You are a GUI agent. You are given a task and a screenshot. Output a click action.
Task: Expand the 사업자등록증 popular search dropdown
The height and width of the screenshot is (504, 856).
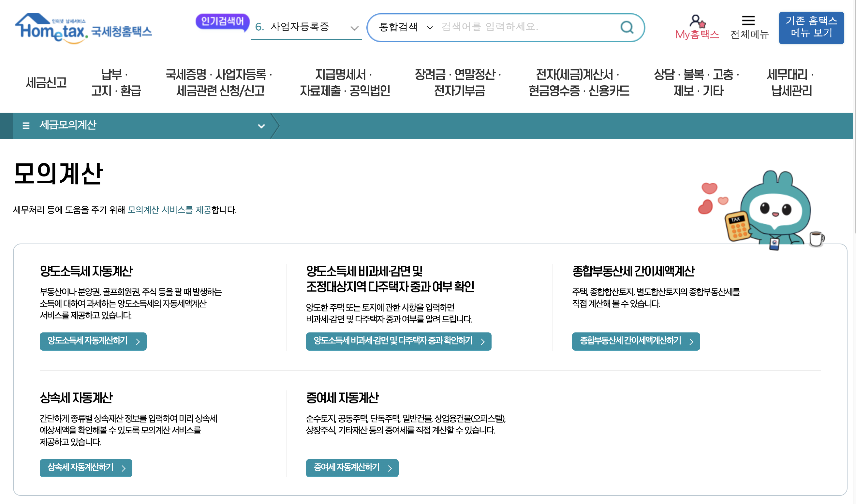pos(354,28)
